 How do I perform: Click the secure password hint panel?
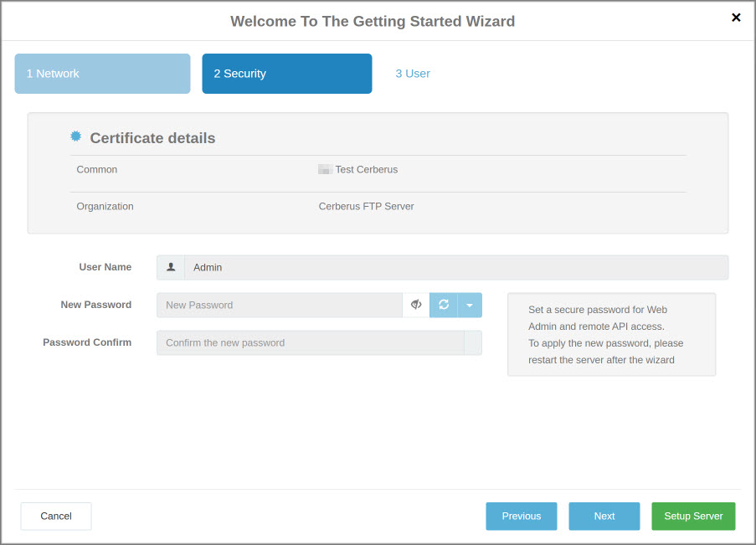click(x=611, y=334)
